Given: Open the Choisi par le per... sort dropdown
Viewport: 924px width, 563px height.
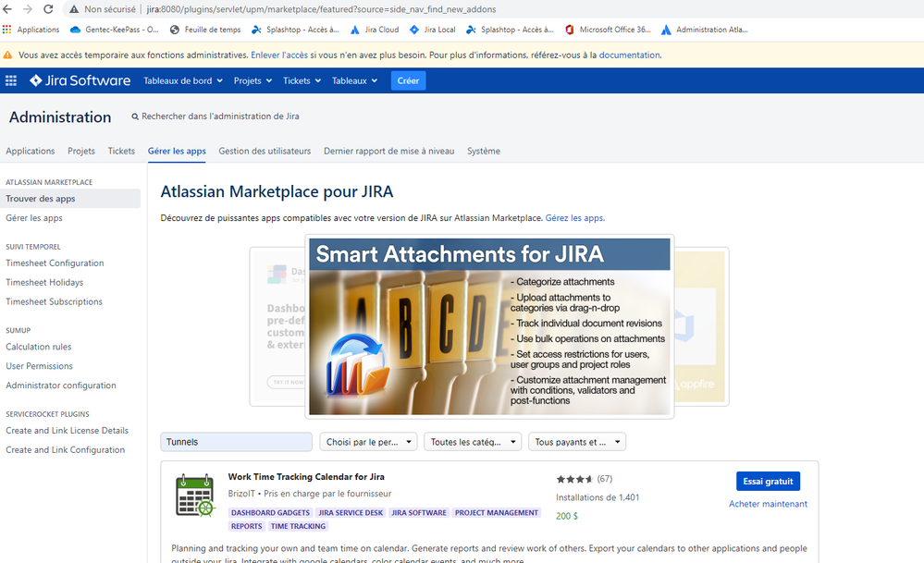Looking at the screenshot, I should tap(368, 442).
